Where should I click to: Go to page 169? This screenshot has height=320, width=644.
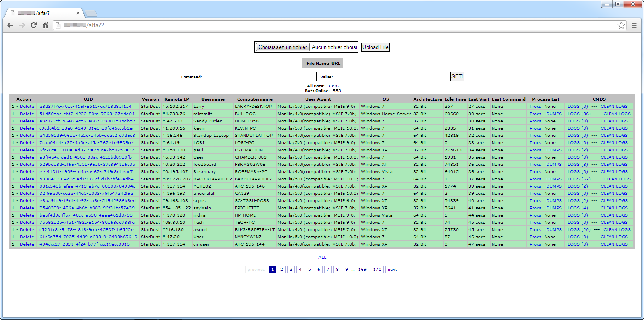pyautogui.click(x=362, y=270)
